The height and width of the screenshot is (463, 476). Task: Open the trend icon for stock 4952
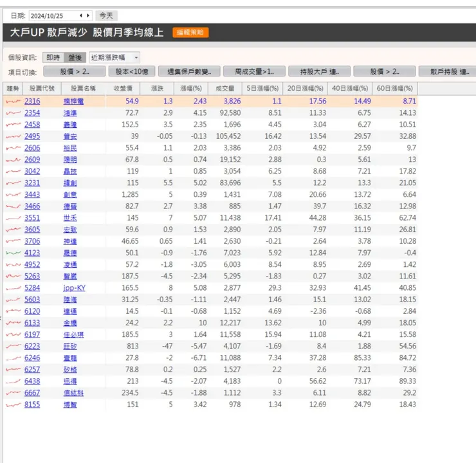[x=14, y=264]
